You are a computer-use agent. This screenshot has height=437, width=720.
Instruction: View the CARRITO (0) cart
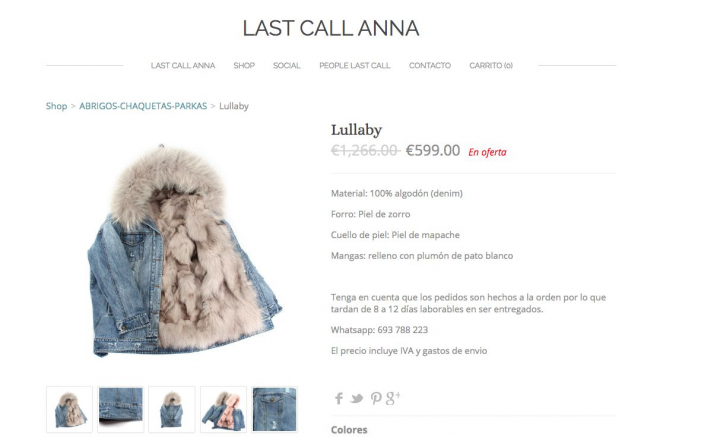click(x=491, y=66)
